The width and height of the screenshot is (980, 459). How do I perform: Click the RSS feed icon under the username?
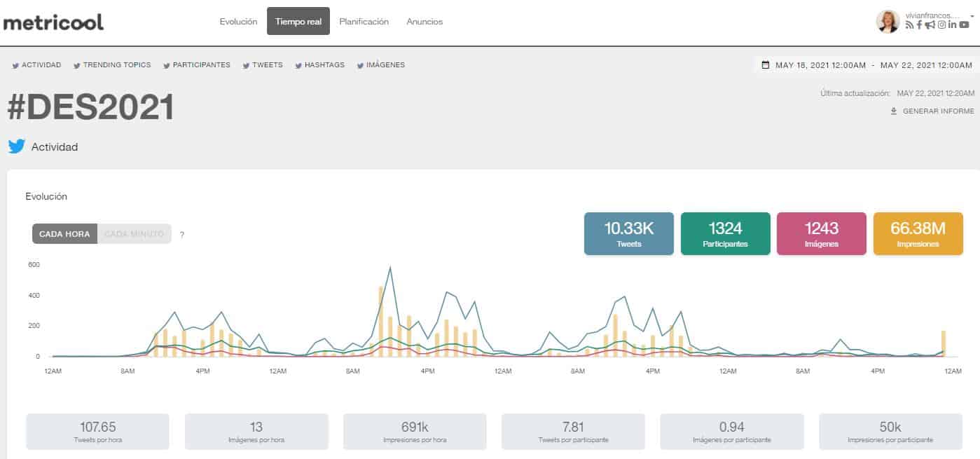909,25
